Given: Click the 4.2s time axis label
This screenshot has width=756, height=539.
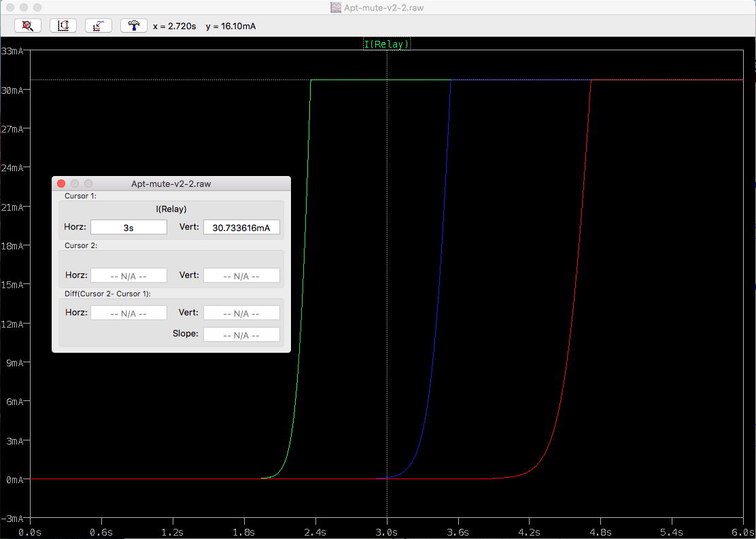Looking at the screenshot, I should pos(530,533).
